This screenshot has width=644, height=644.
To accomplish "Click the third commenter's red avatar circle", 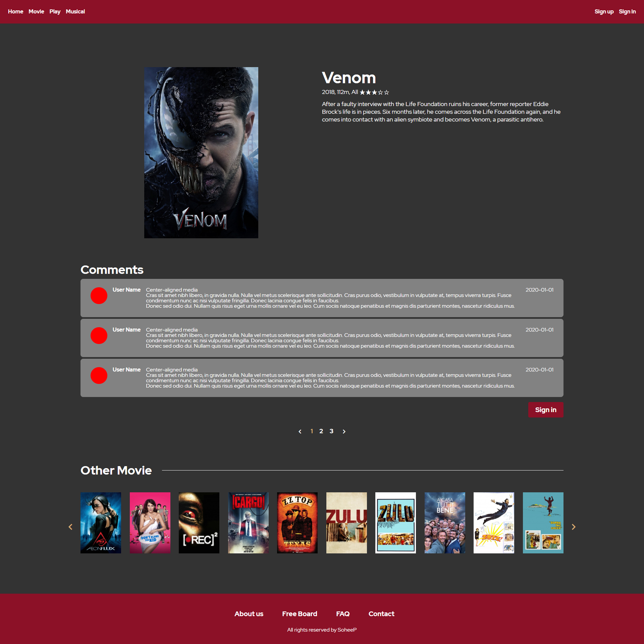I will 99,376.
